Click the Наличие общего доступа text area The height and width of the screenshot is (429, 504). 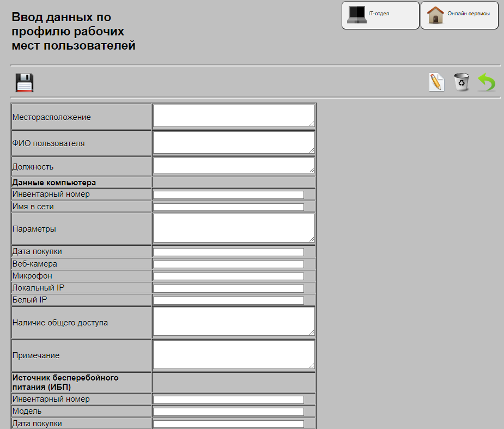233,322
